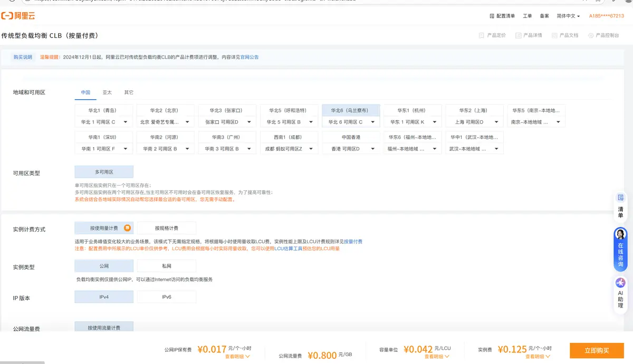Open 华北 6 可用区 C dropdown
633x364 pixels.
351,122
